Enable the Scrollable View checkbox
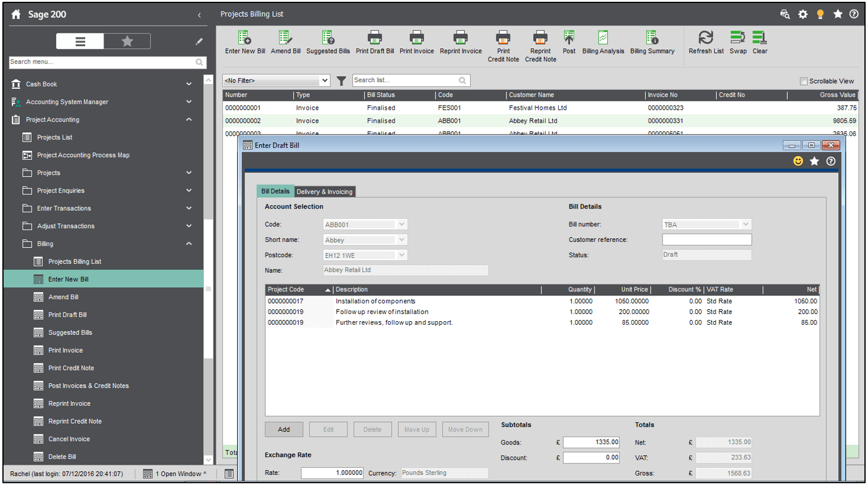Viewport: 868px width, 485px height. pyautogui.click(x=804, y=81)
